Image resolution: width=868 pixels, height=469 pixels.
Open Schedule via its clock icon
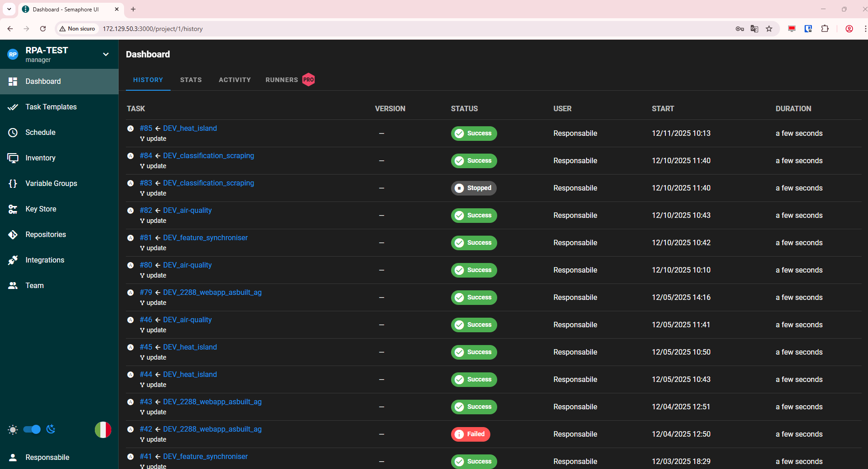13,133
